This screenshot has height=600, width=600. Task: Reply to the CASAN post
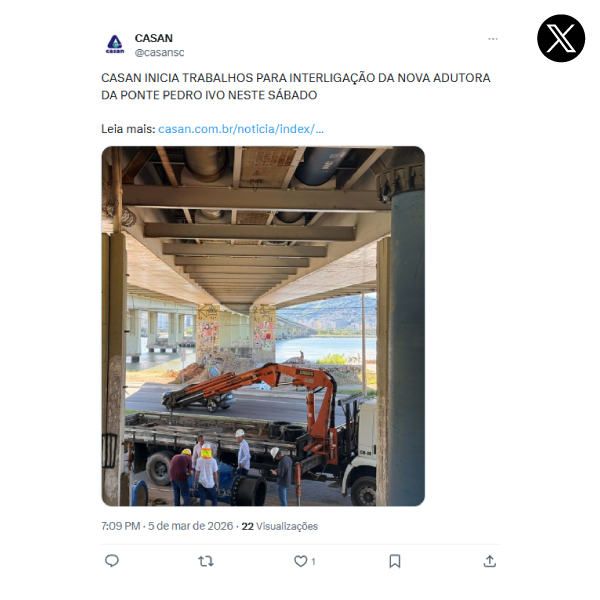(112, 561)
